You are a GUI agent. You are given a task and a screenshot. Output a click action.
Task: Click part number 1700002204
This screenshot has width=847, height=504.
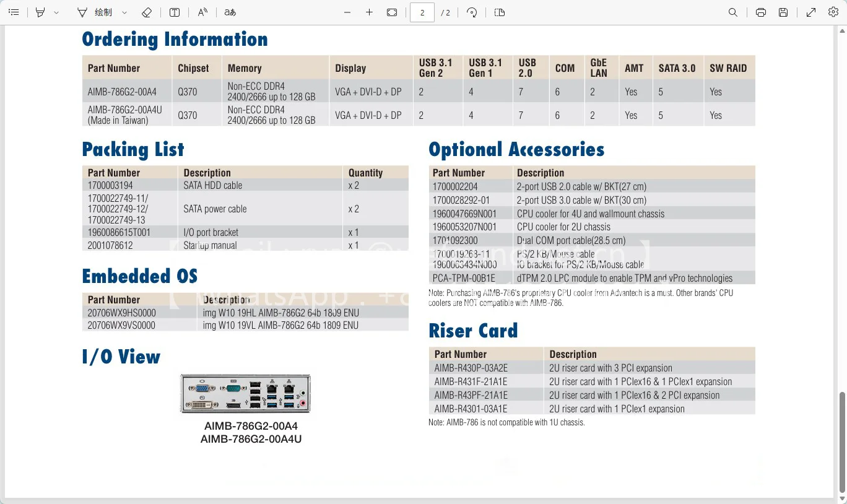[x=455, y=186]
